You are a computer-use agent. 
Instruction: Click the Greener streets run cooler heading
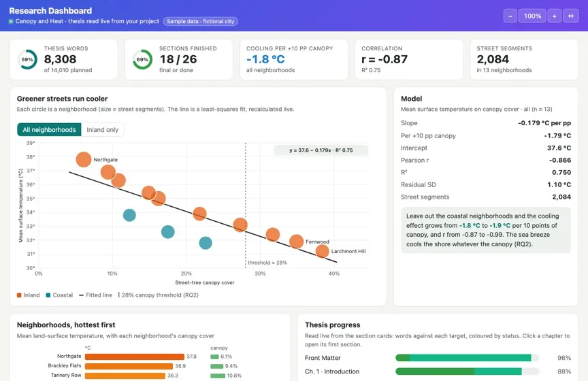[x=62, y=99]
